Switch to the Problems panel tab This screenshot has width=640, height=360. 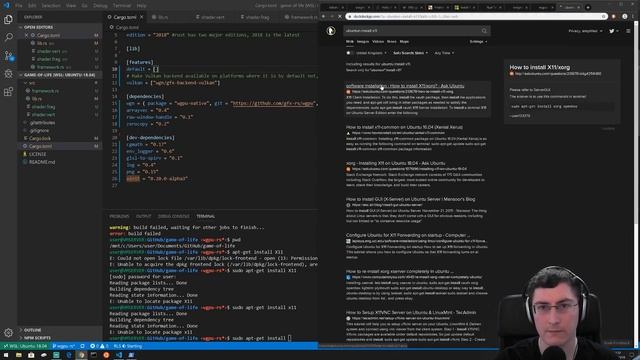(119, 216)
